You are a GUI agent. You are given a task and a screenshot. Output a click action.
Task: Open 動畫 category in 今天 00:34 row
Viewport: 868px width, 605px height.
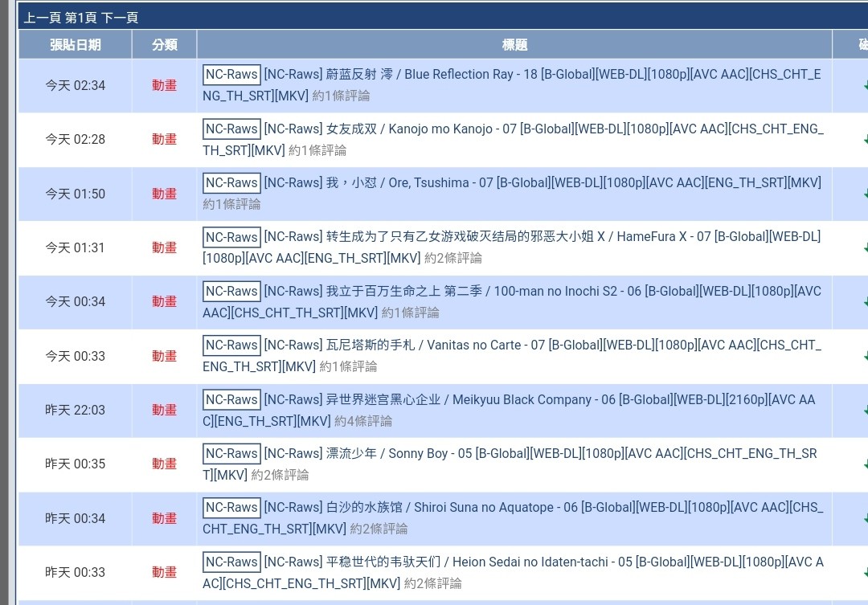tap(165, 301)
